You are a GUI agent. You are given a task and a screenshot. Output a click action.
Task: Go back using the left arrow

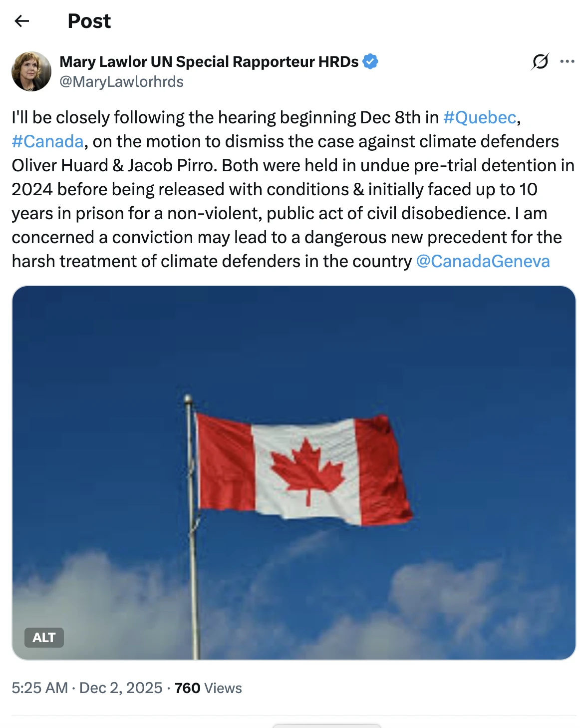(x=22, y=21)
